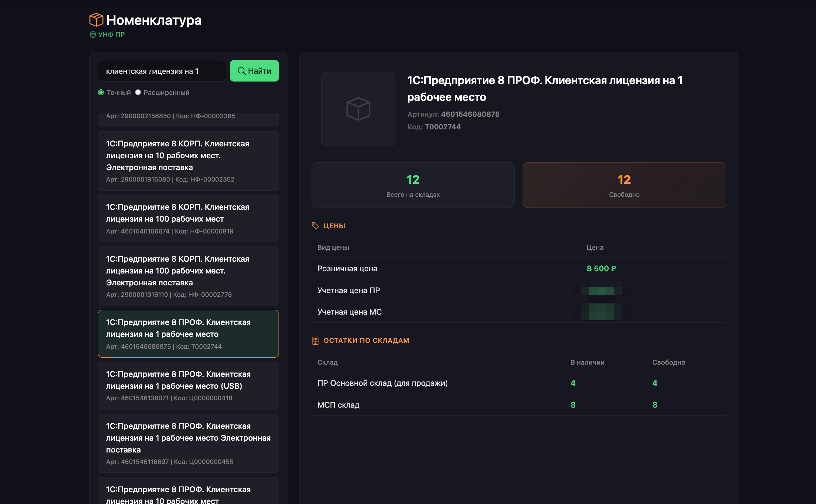
Task: Select КОРП лицензия на 100 рабочих мест item
Action: pyautogui.click(x=188, y=218)
